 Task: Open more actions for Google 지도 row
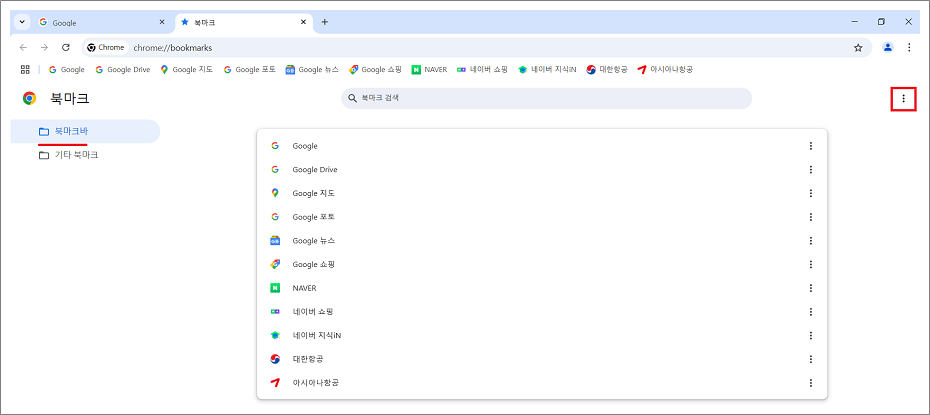coord(811,193)
